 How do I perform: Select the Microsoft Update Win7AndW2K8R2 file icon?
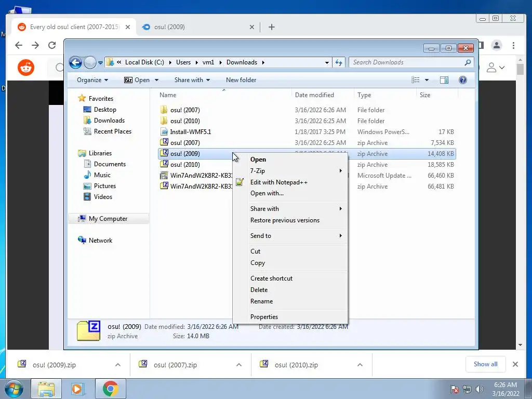pyautogui.click(x=164, y=175)
